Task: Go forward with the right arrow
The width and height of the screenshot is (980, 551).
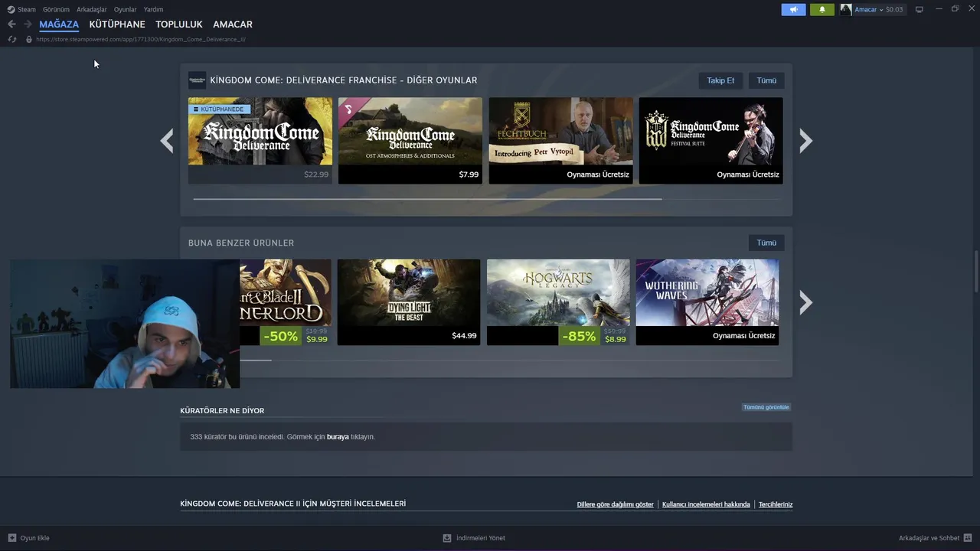Action: tap(28, 24)
